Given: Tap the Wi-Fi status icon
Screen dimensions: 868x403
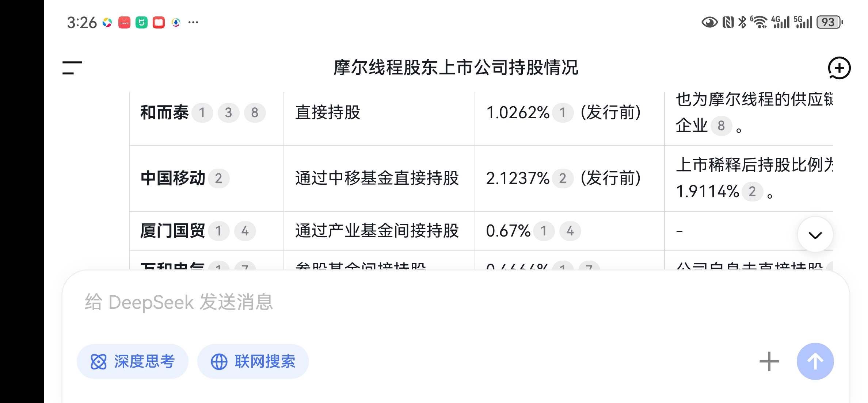Looking at the screenshot, I should coord(760,22).
